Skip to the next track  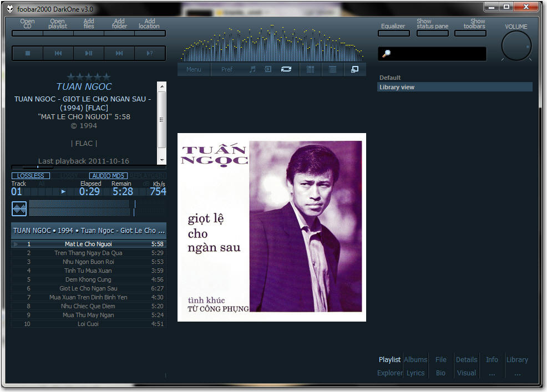point(119,53)
